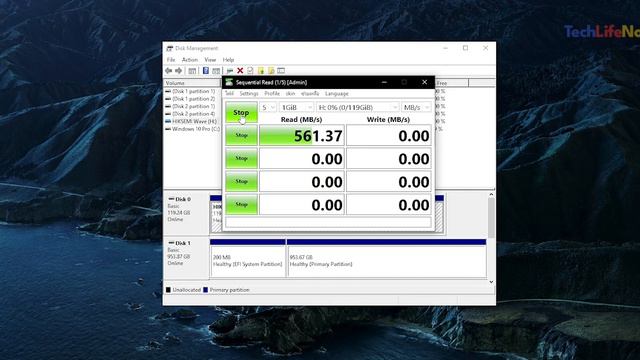The height and width of the screenshot is (360, 640).
Task: Toggle the console tree icon in Disk Management toolbar
Action: point(192,71)
